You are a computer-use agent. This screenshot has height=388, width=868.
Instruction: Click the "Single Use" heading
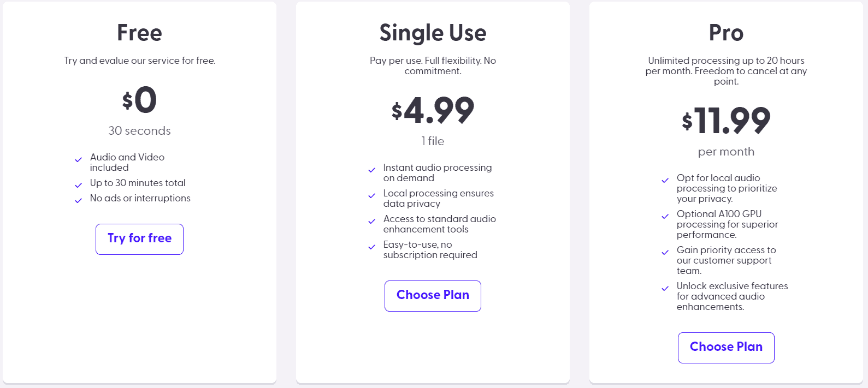[x=433, y=33]
